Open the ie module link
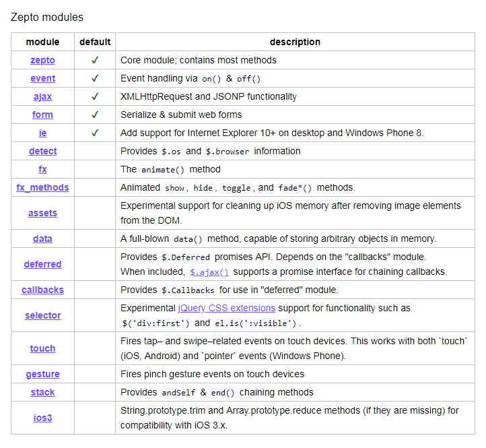 pos(42,133)
